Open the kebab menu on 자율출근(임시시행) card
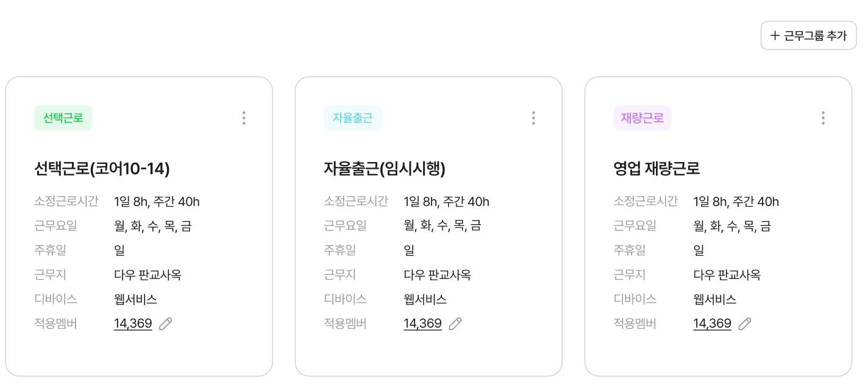 [x=533, y=118]
